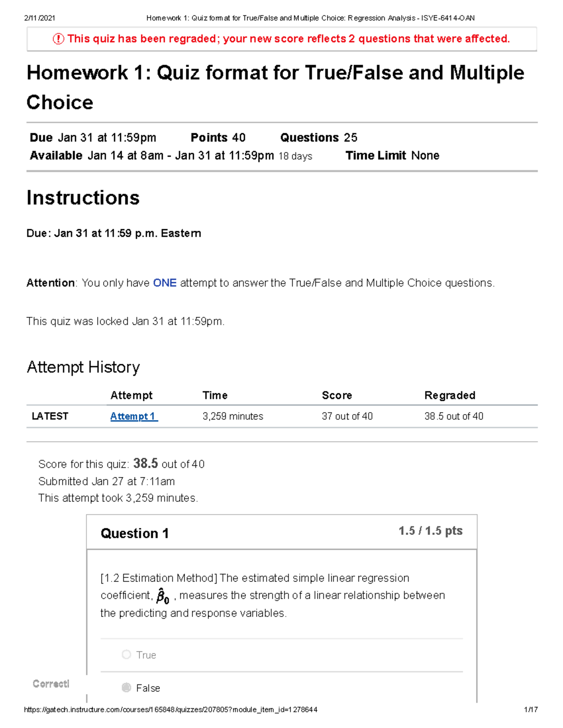
Task: Click the Time column header
Action: click(215, 395)
